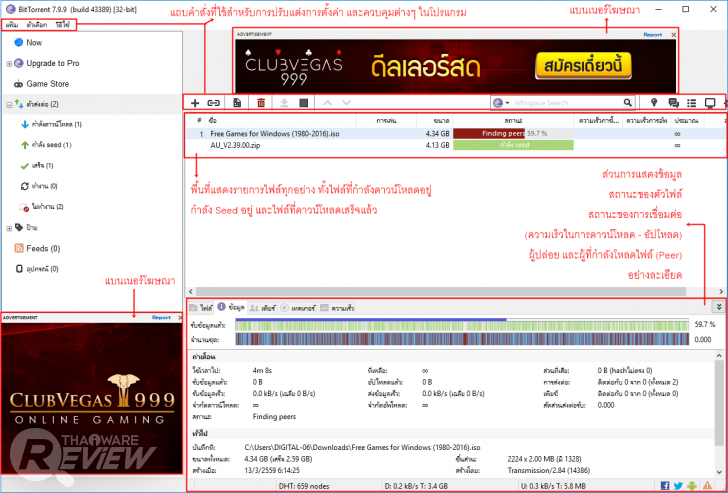Viewport: 728px width, 493px height.
Task: Open the search provider dropdown arrow
Action: tap(507, 103)
